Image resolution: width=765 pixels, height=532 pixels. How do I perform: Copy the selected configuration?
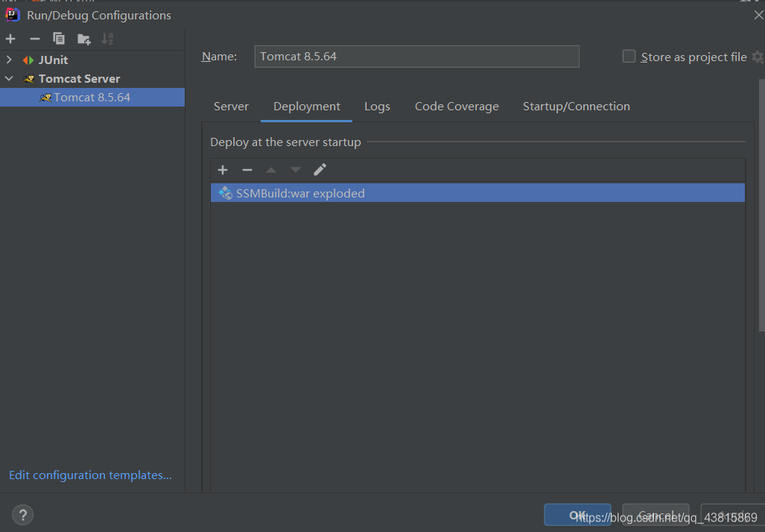[x=59, y=39]
